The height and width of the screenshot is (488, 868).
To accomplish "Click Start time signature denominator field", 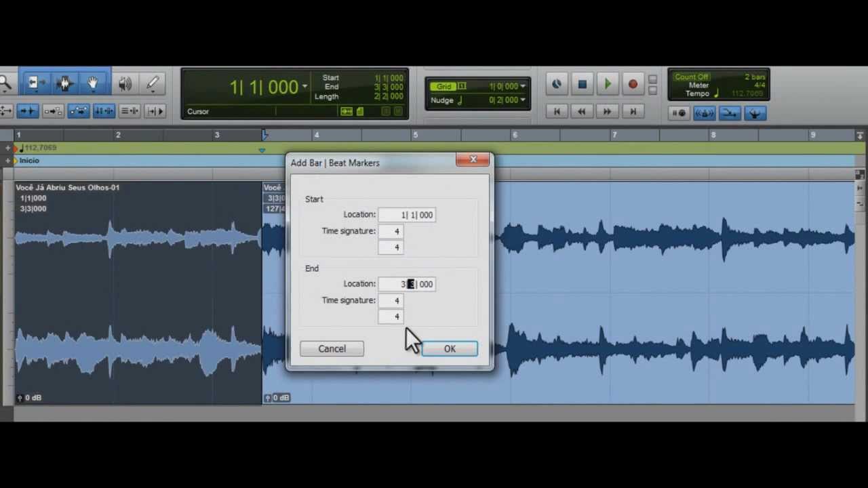I will (x=391, y=247).
